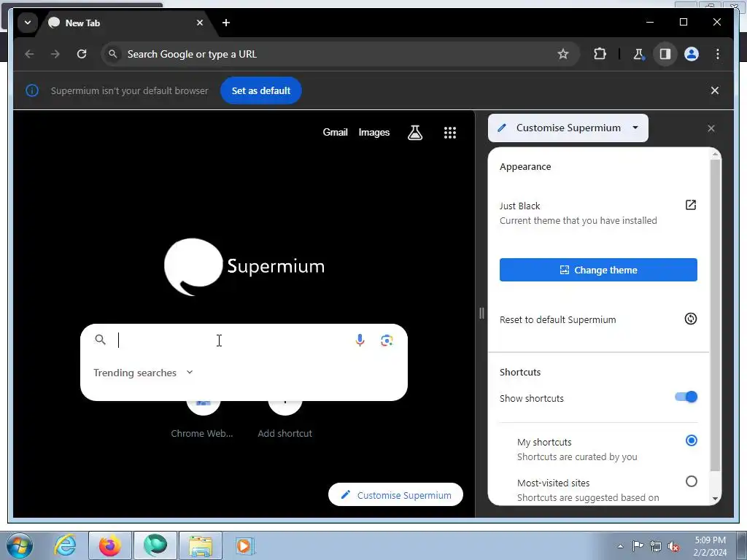Open the profile avatar menu
The image size is (747, 560).
pos(692,54)
